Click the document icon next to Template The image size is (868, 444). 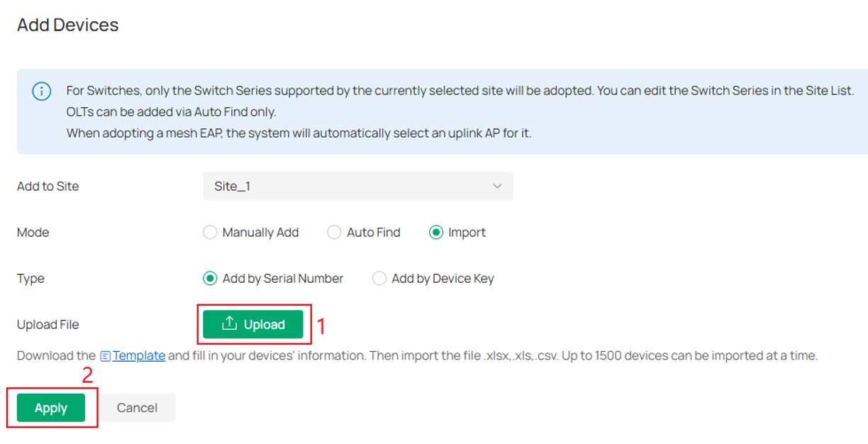pos(105,356)
